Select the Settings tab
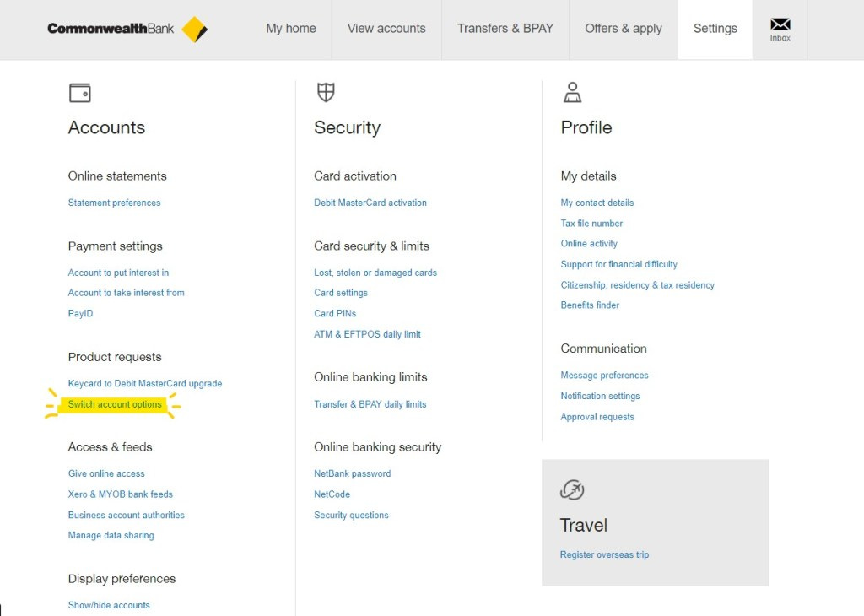This screenshot has height=616, width=864. 715,29
